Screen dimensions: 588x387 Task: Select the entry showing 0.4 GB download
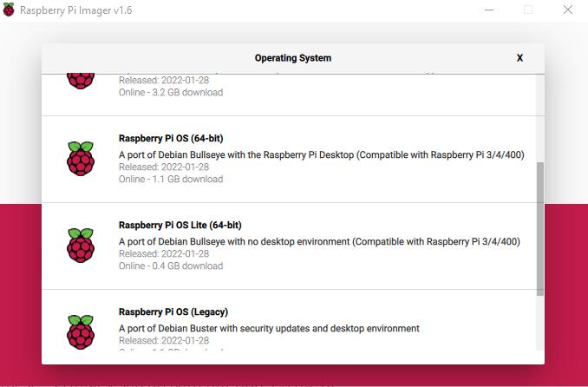tap(171, 266)
